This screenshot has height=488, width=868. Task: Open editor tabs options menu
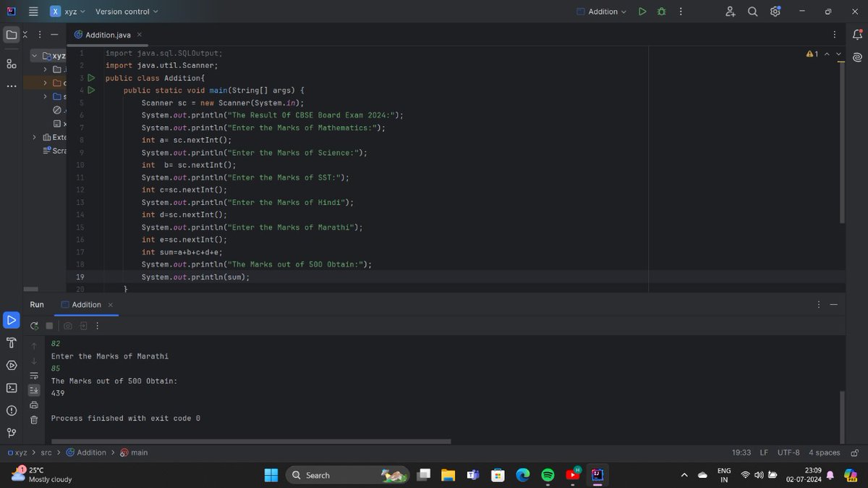tap(834, 34)
